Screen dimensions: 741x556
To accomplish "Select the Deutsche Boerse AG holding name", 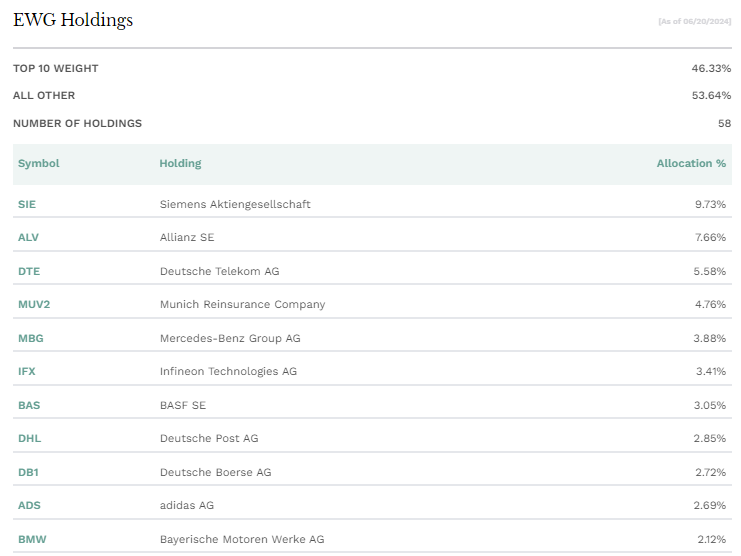I will coord(215,472).
